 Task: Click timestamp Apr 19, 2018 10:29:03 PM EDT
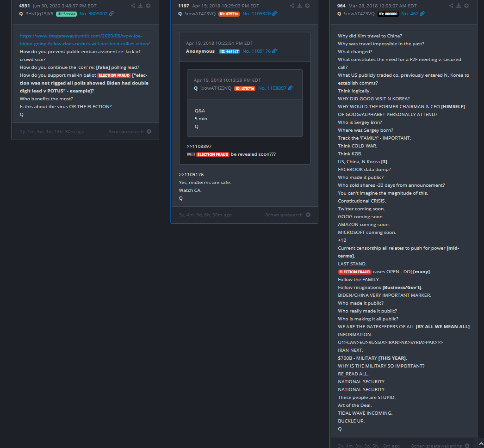(x=226, y=6)
